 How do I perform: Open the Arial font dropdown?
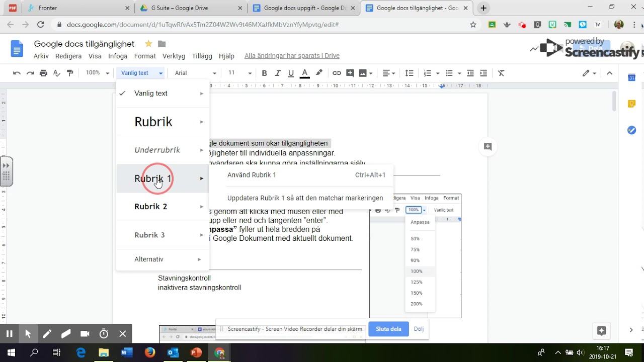coord(196,73)
